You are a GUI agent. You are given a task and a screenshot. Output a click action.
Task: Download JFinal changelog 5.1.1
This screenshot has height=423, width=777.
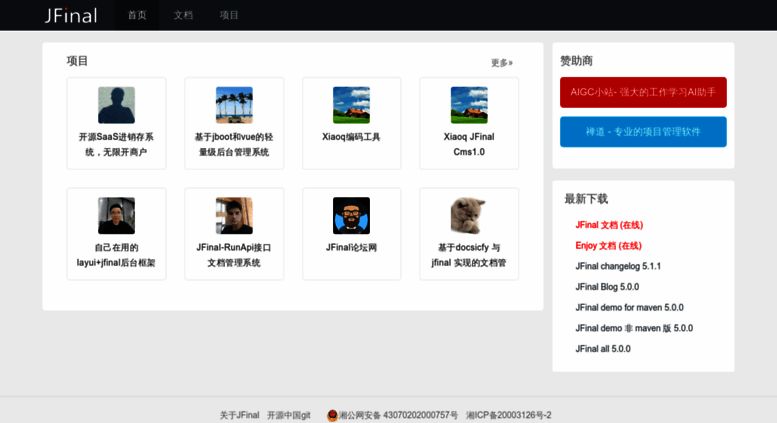pyautogui.click(x=618, y=266)
